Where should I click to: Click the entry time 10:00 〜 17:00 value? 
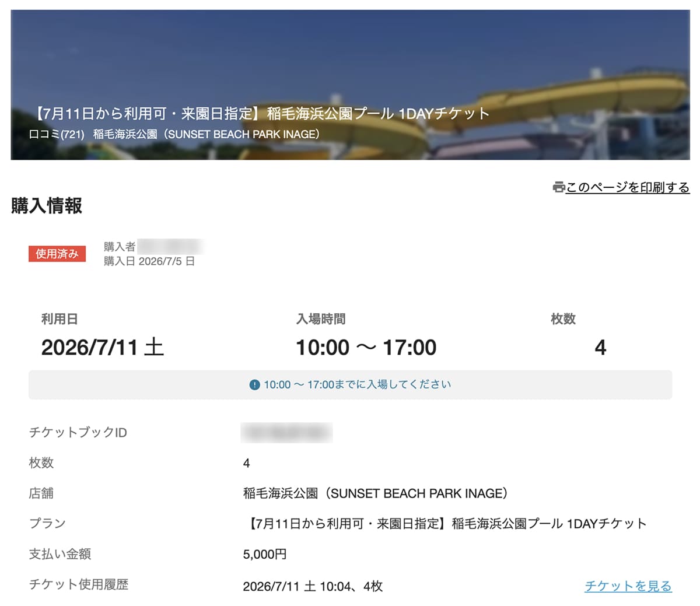point(366,348)
